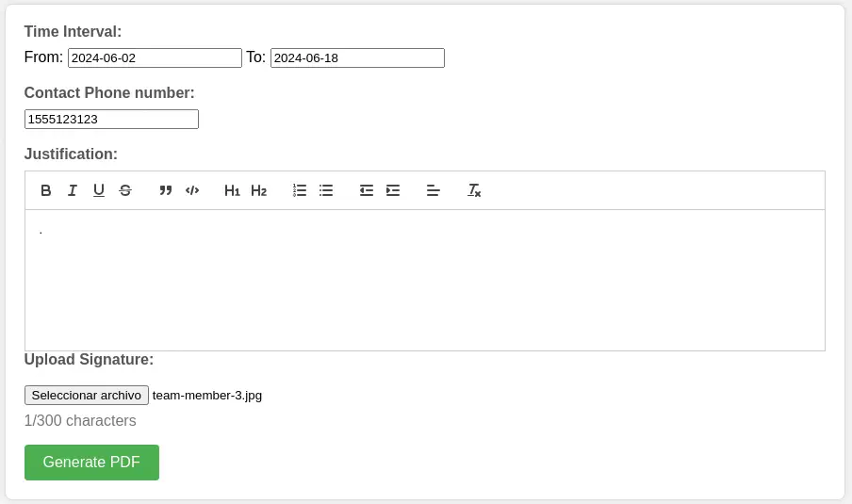Click the To date field

tap(357, 58)
